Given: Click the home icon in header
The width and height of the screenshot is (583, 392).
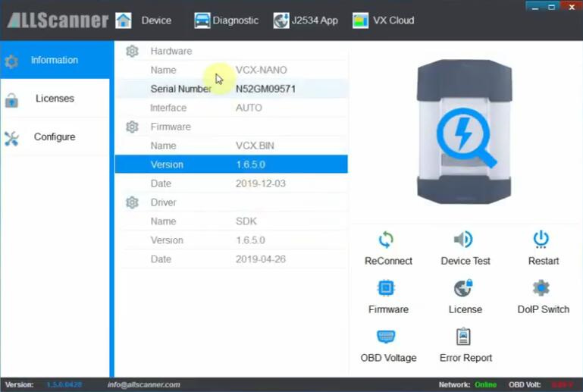Looking at the screenshot, I should 123,20.
